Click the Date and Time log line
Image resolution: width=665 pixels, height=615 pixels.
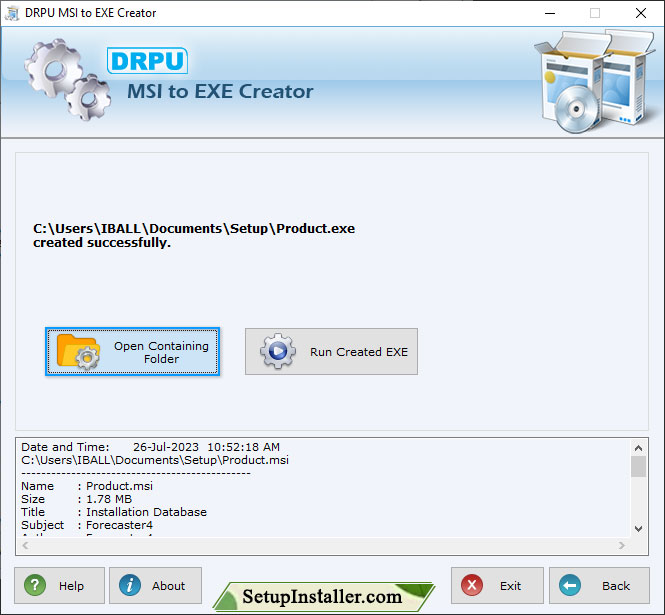click(x=151, y=447)
